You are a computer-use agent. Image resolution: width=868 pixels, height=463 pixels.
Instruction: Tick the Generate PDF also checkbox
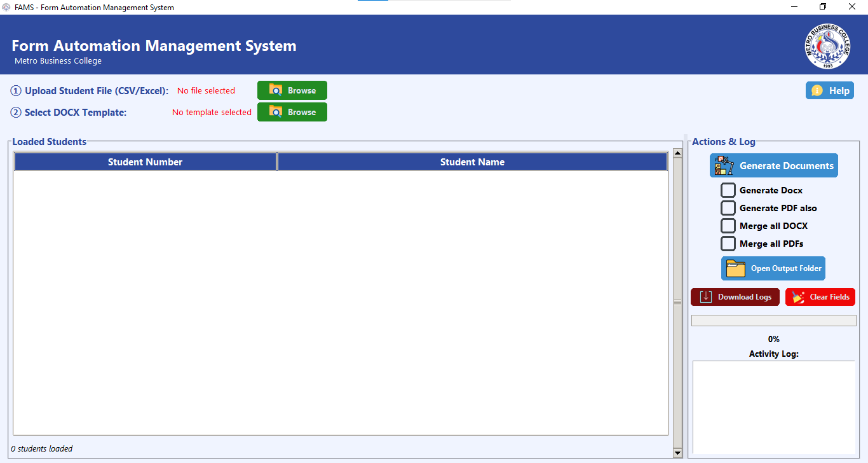click(x=728, y=208)
